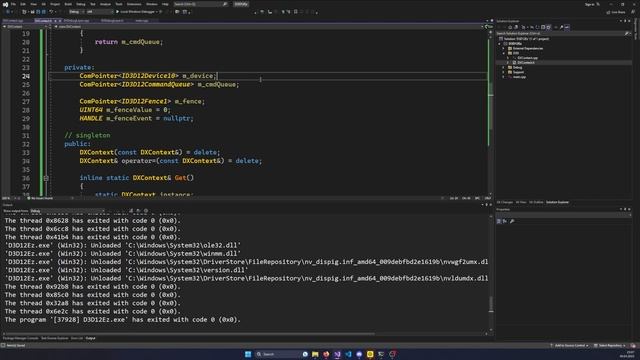The height and width of the screenshot is (360, 640).
Task: Click Output window horizontal scrollbar
Action: pos(192,333)
